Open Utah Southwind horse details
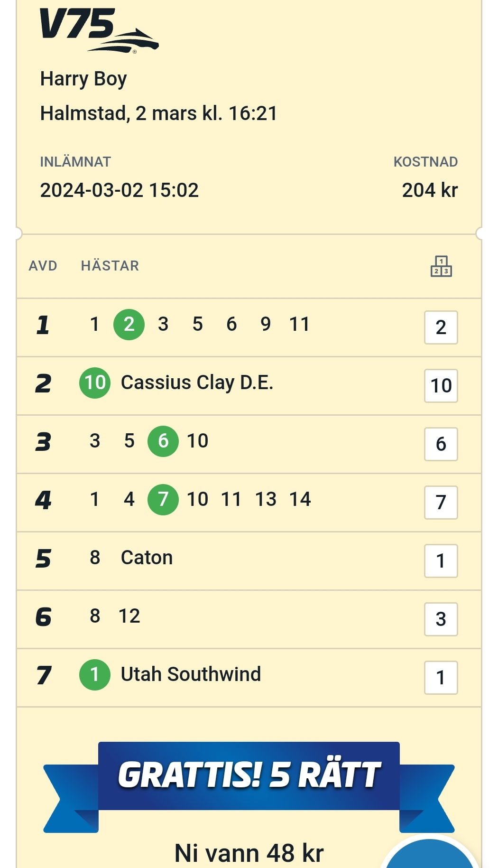498x868 pixels. click(x=191, y=674)
